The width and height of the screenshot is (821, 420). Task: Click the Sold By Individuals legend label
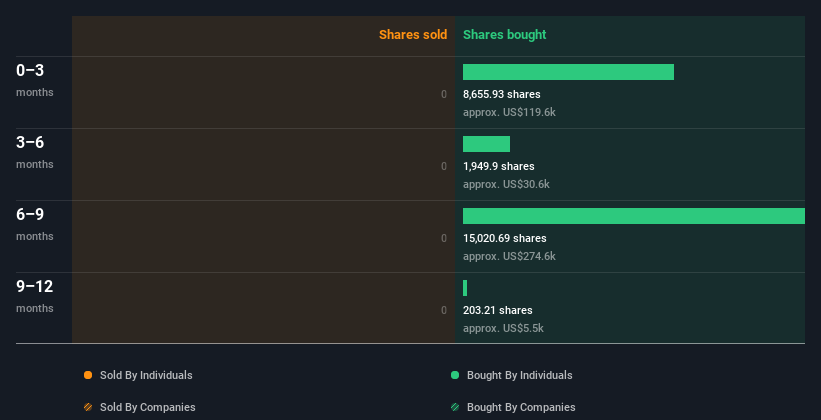click(x=146, y=375)
